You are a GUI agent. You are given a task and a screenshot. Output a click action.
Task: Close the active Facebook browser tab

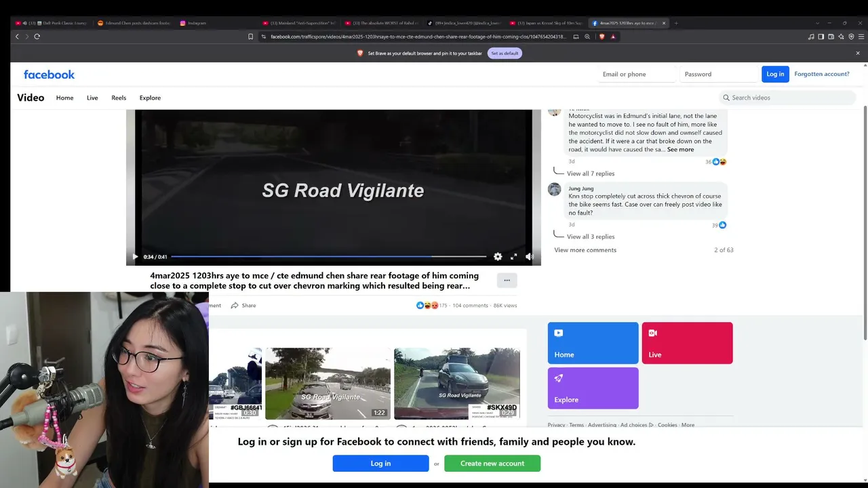click(x=664, y=23)
